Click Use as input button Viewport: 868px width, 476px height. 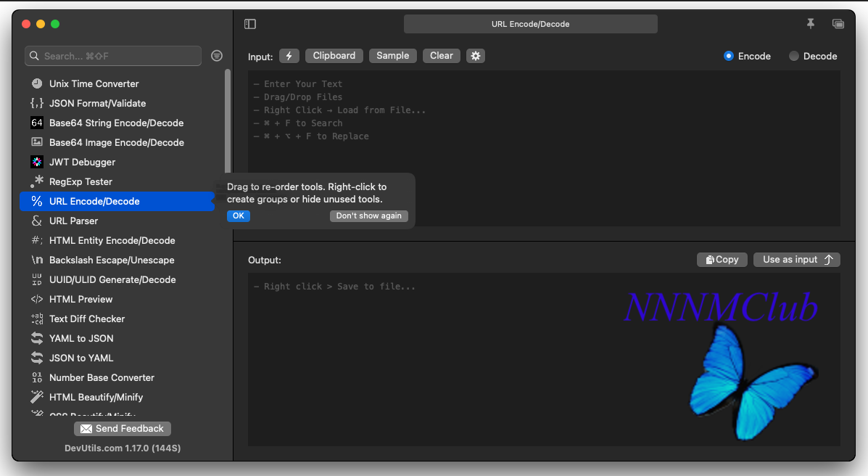click(x=796, y=259)
